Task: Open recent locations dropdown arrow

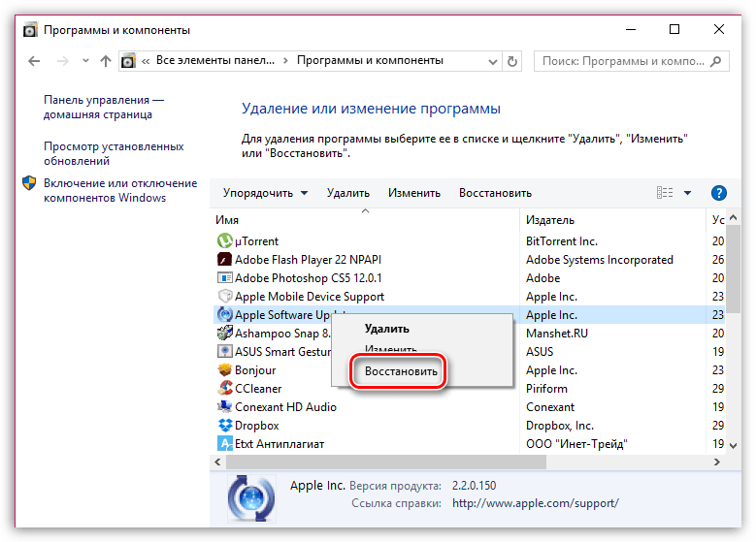Action: click(85, 61)
